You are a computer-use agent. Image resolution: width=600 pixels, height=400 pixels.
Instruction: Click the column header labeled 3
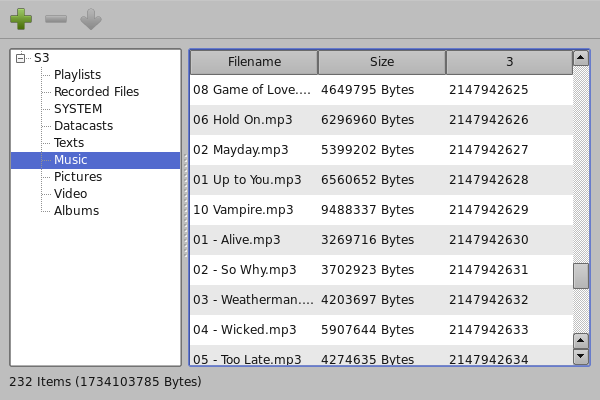click(509, 62)
